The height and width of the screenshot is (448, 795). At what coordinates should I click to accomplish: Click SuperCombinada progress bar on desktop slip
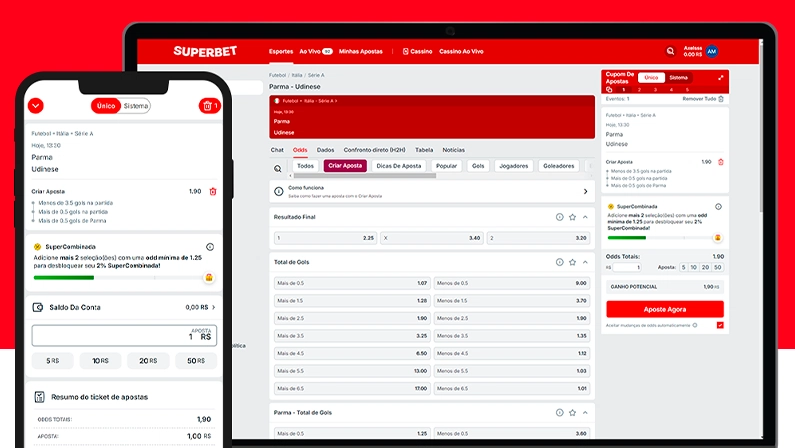[659, 238]
